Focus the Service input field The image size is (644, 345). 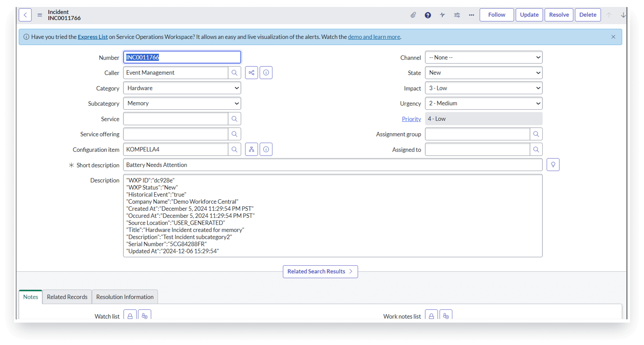176,119
